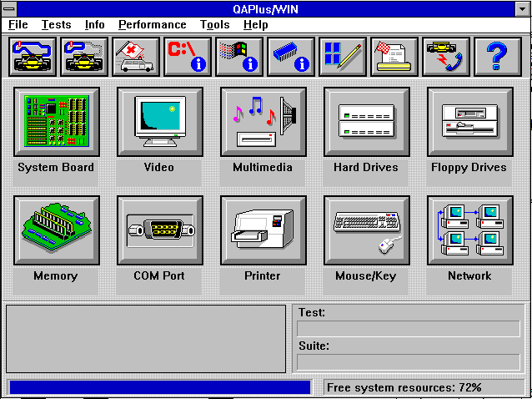Select the Network test icon
532x399 pixels.
(470, 230)
